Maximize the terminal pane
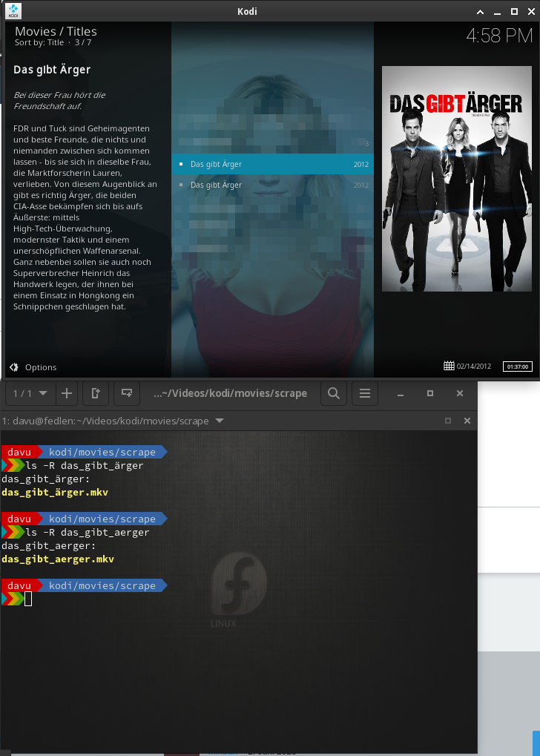The height and width of the screenshot is (756, 540). 448,421
